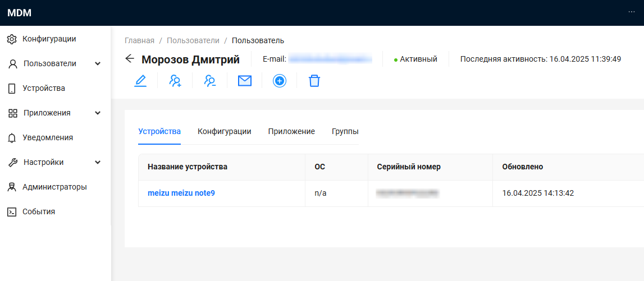Open the Приложение tab
644x281 pixels.
291,131
